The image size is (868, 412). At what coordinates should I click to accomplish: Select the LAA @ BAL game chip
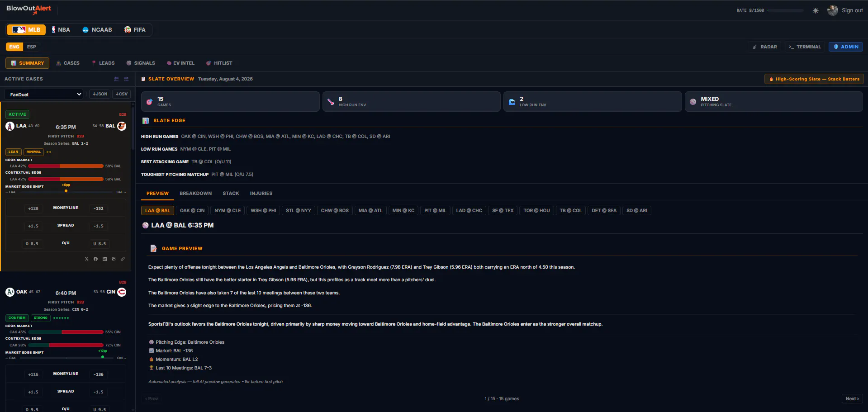[157, 211]
